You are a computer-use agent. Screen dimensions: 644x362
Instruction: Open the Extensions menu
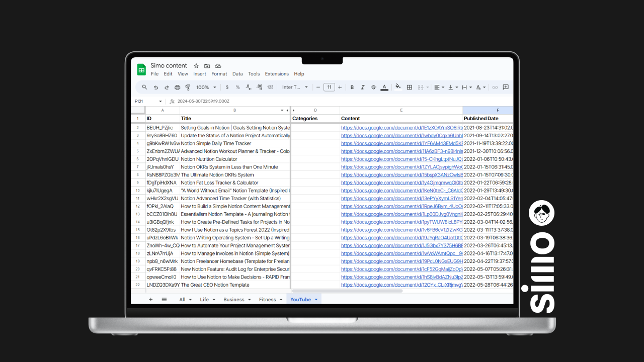coord(277,73)
